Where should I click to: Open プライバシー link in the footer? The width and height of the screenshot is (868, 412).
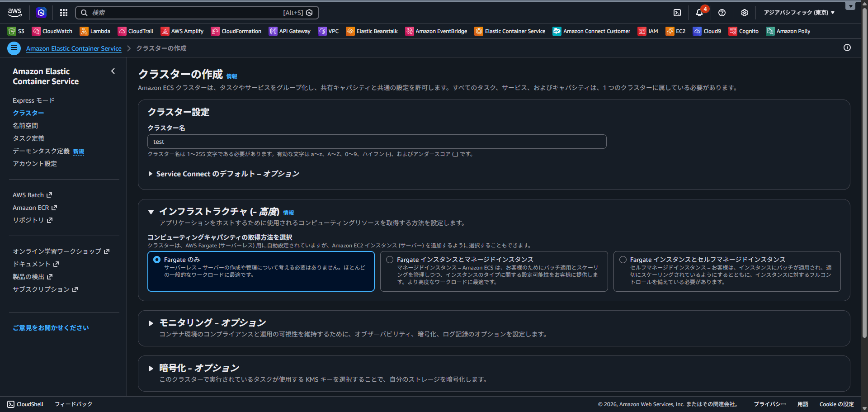[x=769, y=404]
